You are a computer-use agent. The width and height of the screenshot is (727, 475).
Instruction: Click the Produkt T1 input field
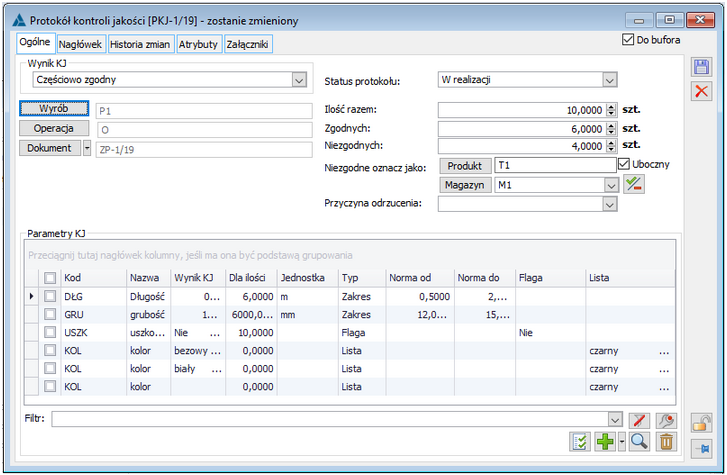555,165
